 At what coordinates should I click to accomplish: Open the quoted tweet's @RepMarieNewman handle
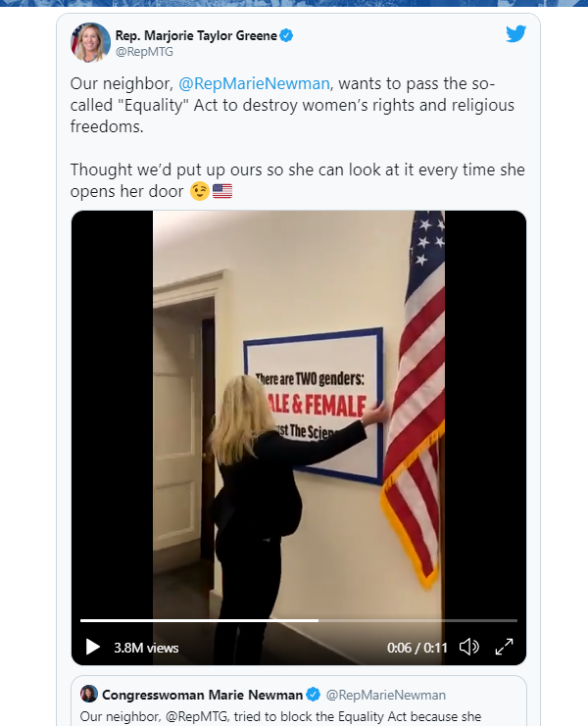[386, 695]
